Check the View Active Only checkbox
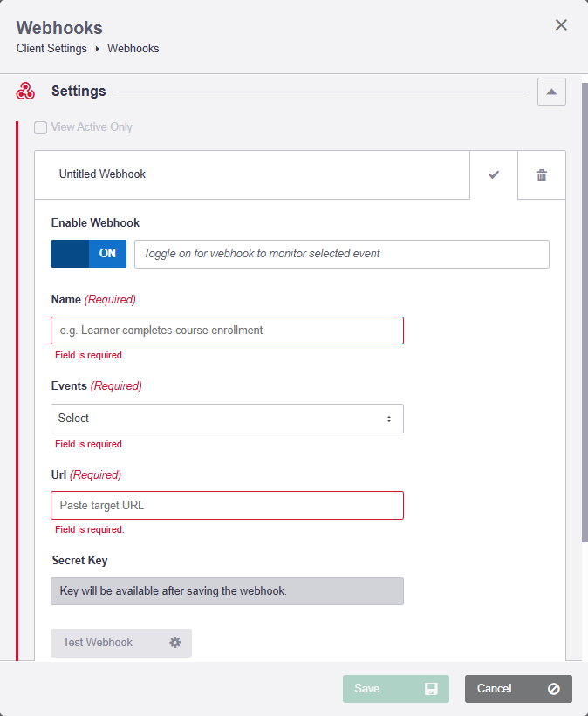The image size is (588, 716). [x=40, y=126]
